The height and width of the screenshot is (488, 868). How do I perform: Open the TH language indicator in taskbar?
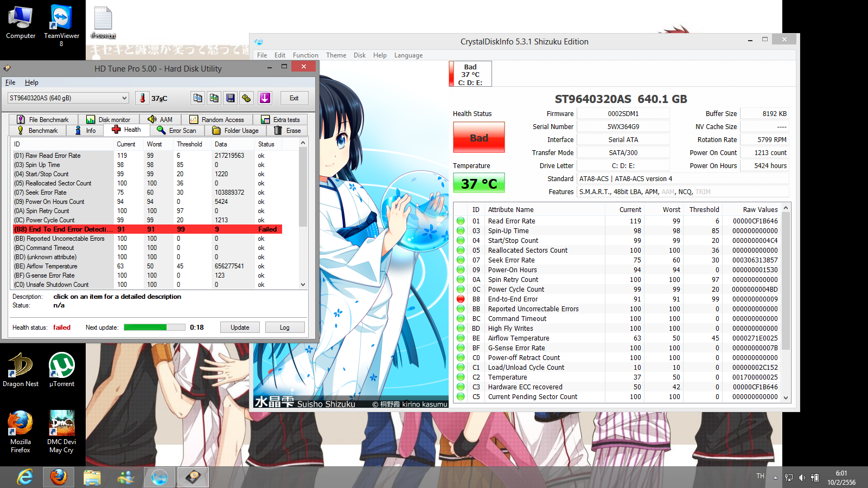[760, 476]
